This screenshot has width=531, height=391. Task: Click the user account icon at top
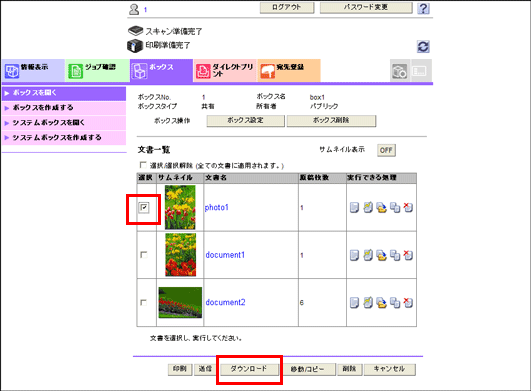coord(134,9)
